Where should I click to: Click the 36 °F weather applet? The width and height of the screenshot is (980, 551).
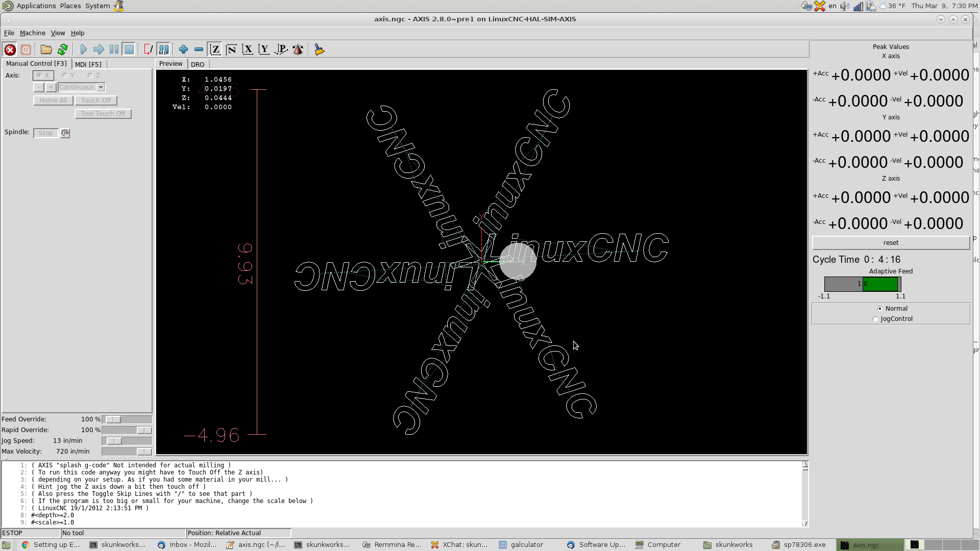coord(892,6)
